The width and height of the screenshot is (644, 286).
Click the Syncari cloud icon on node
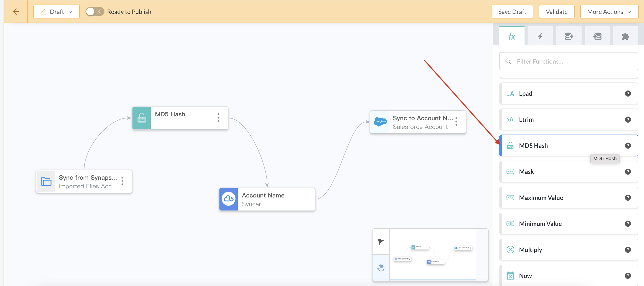[x=229, y=199]
